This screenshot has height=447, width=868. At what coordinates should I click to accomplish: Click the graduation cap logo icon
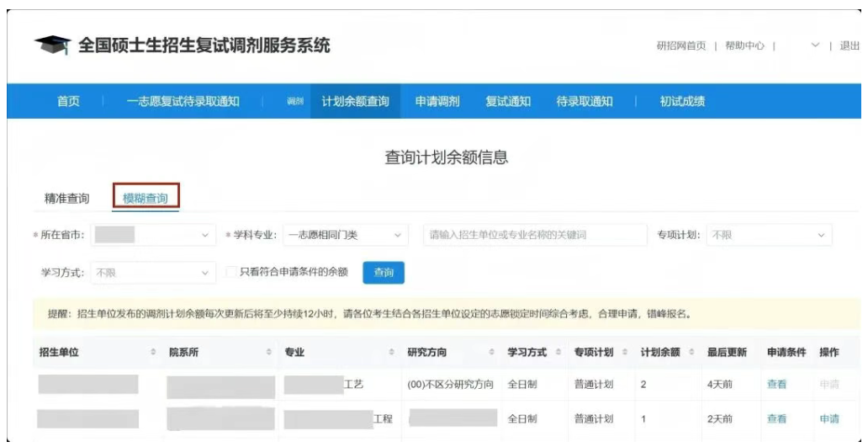52,45
